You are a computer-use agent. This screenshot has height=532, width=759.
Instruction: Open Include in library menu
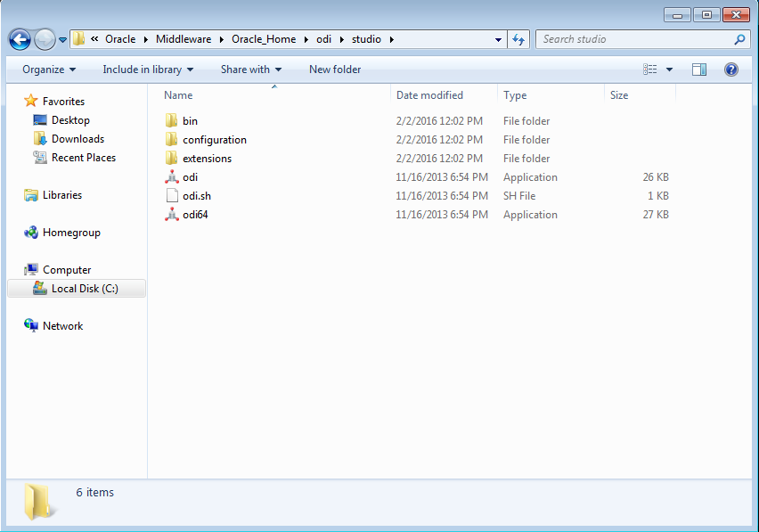(148, 70)
